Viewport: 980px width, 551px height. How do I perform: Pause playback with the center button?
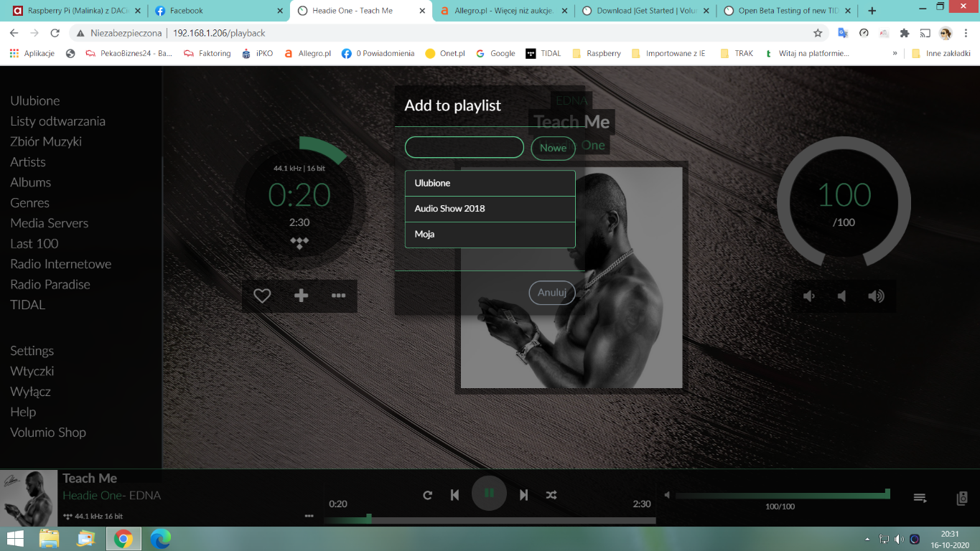pyautogui.click(x=489, y=493)
